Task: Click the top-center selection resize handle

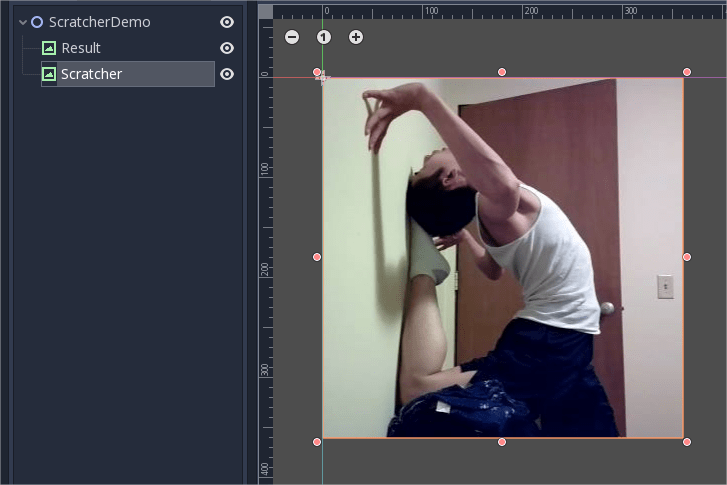Action: pyautogui.click(x=502, y=72)
